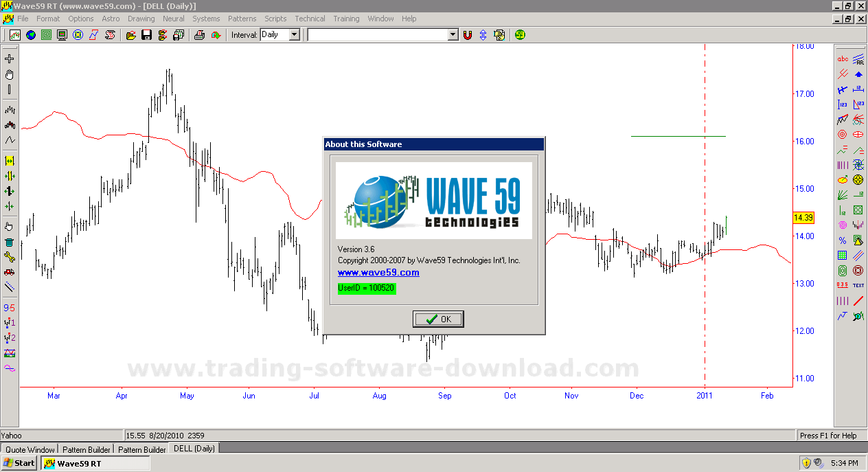Select the abc text annotation tool
This screenshot has width=868, height=472.
pyautogui.click(x=843, y=59)
